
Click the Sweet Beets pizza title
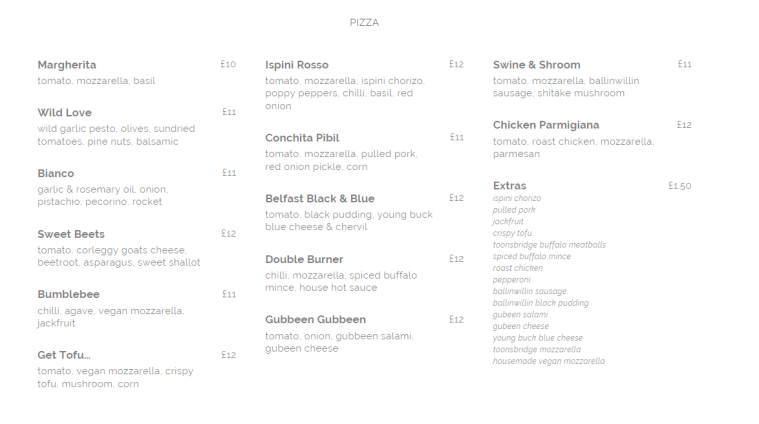coord(71,234)
